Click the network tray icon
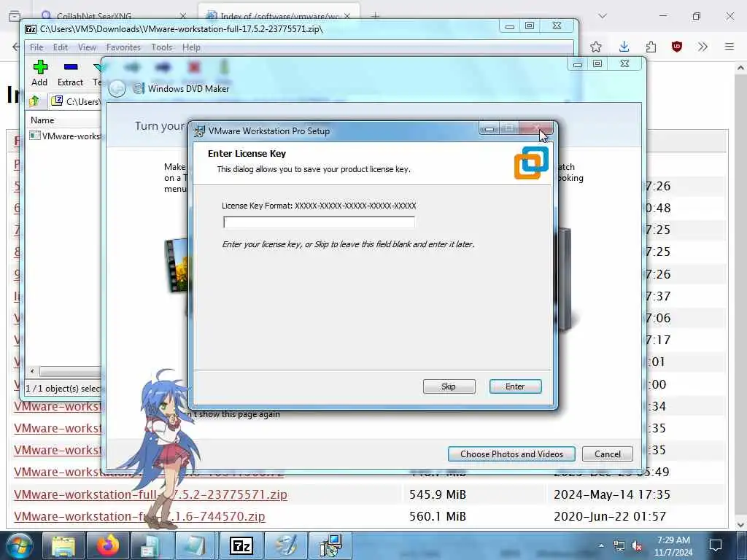Viewport: 747px width, 560px height. point(619,546)
